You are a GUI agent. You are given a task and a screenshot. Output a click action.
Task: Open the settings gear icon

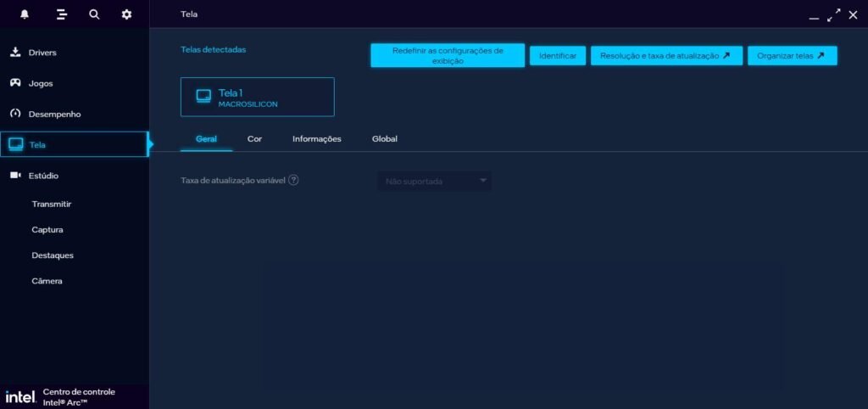point(126,14)
